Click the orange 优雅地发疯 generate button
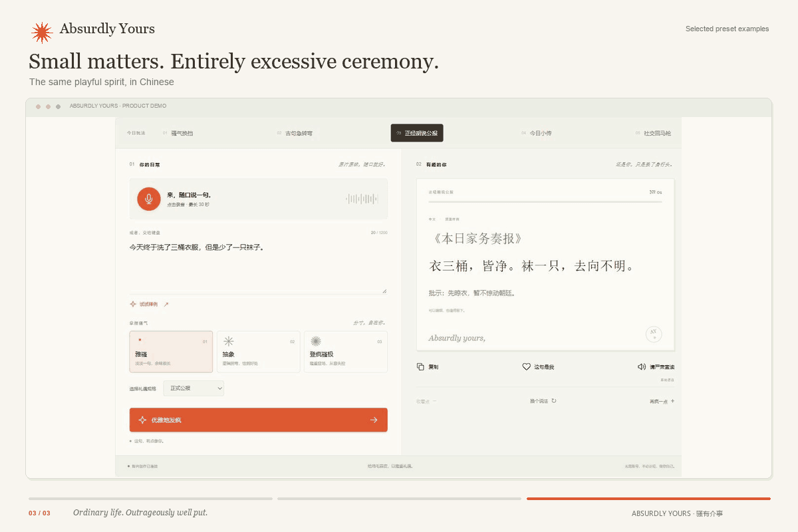The width and height of the screenshot is (798, 532). pyautogui.click(x=259, y=420)
